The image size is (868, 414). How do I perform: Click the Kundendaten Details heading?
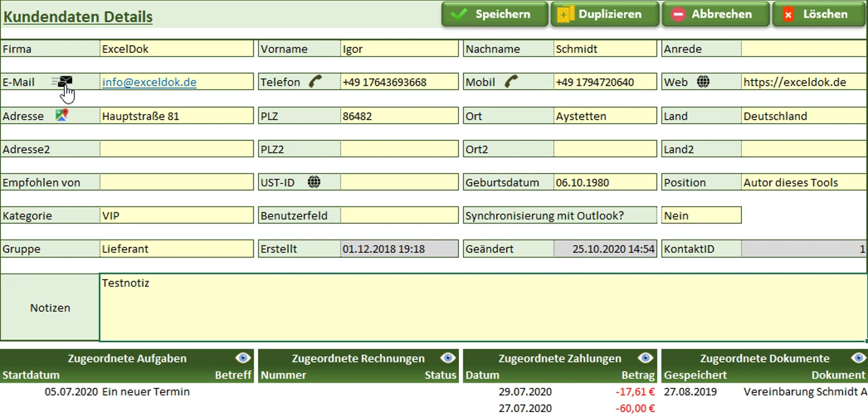click(x=78, y=17)
